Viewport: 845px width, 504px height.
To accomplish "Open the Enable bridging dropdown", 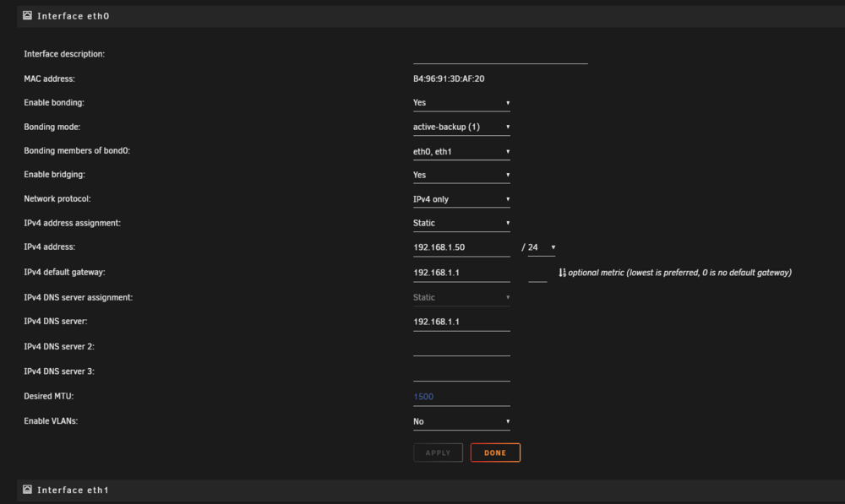I will [x=461, y=175].
